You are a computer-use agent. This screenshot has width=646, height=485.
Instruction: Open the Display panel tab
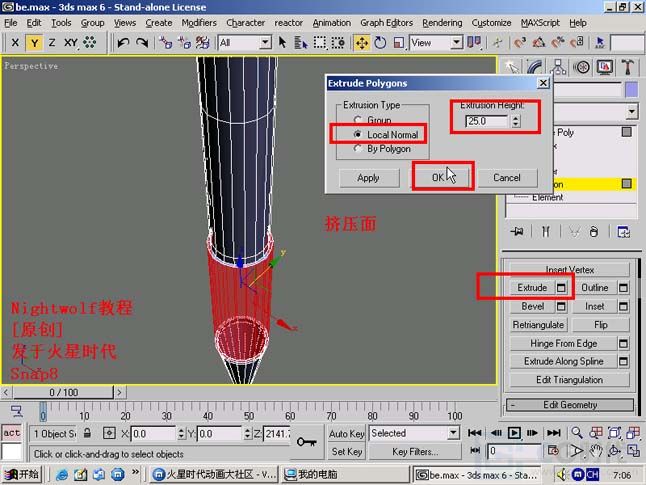pyautogui.click(x=604, y=67)
